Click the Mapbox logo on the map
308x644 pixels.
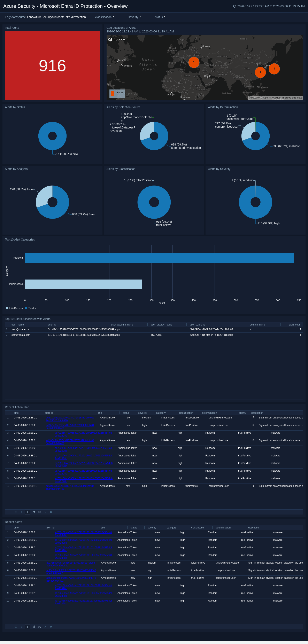tap(117, 39)
